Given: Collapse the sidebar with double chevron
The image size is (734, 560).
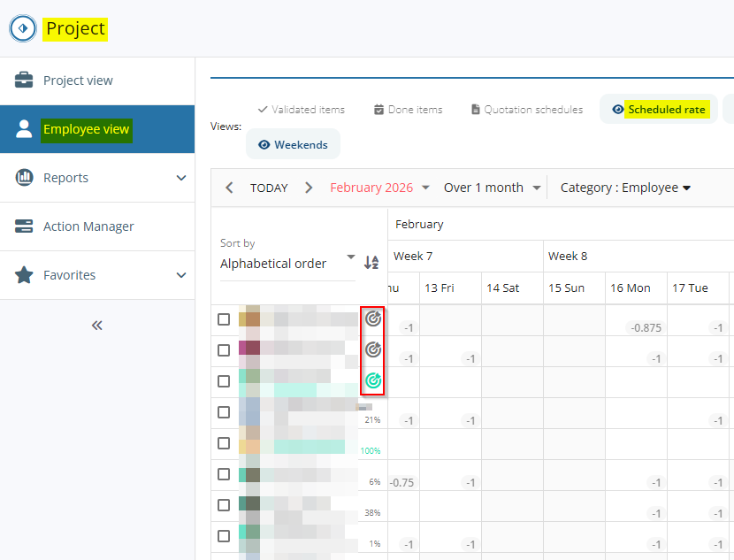Looking at the screenshot, I should point(97,326).
